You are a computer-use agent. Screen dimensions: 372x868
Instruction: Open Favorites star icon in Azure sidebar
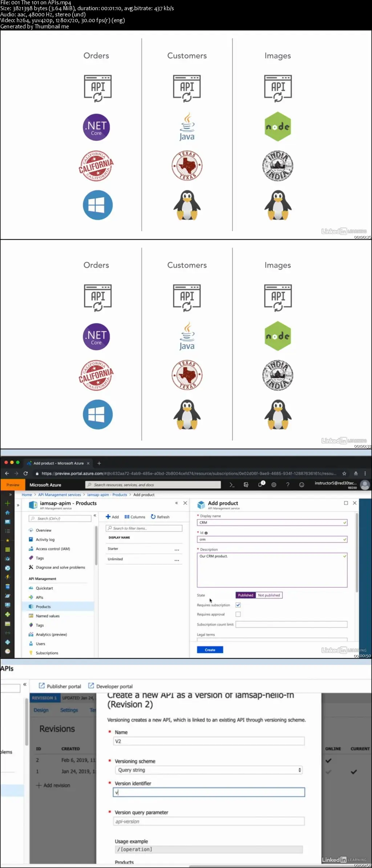7,540
